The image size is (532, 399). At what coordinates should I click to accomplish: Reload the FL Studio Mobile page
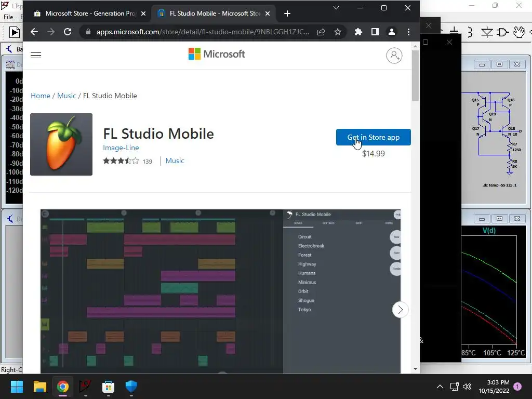68,32
